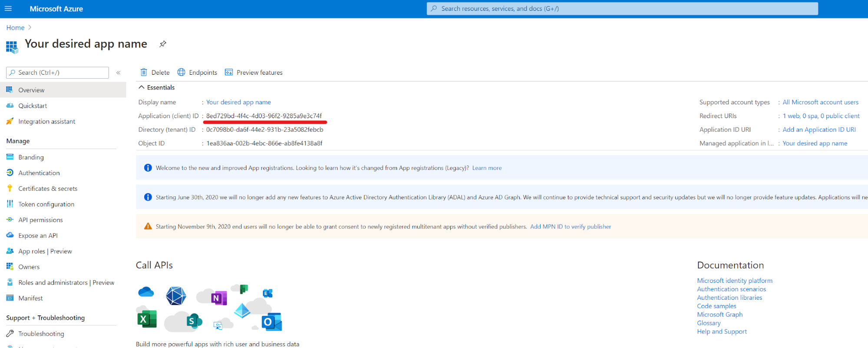Go to Home via the breadcrumb
Image resolution: width=868 pixels, height=348 pixels.
click(x=15, y=27)
